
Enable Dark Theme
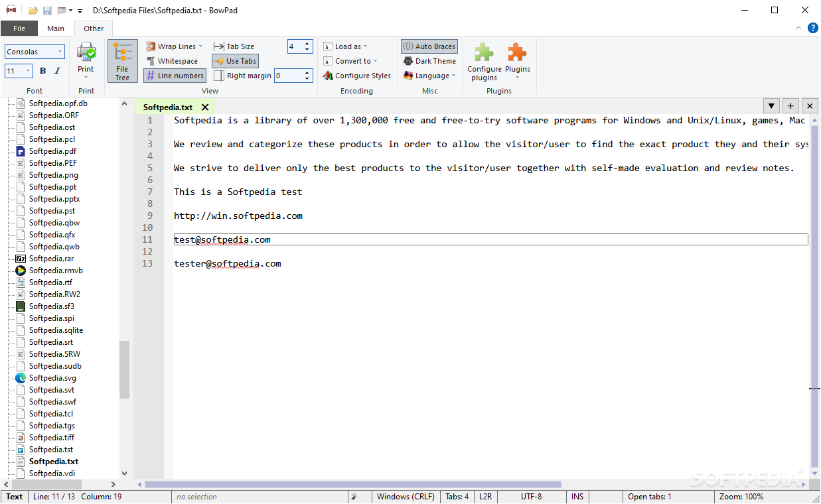pos(429,61)
